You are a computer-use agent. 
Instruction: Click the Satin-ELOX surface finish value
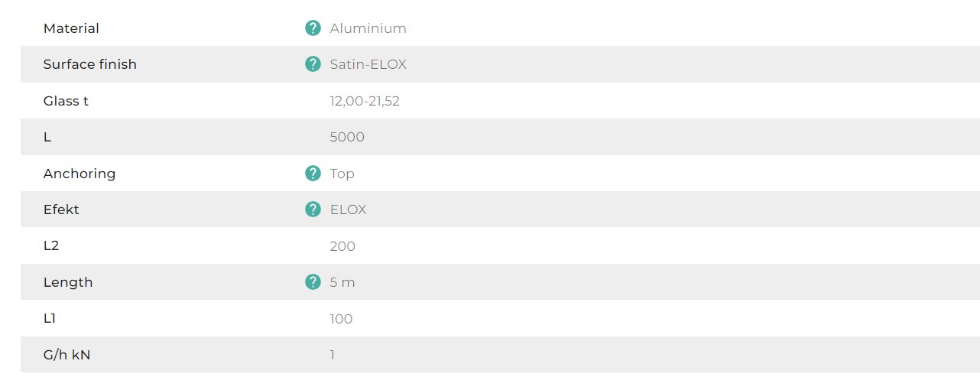368,64
